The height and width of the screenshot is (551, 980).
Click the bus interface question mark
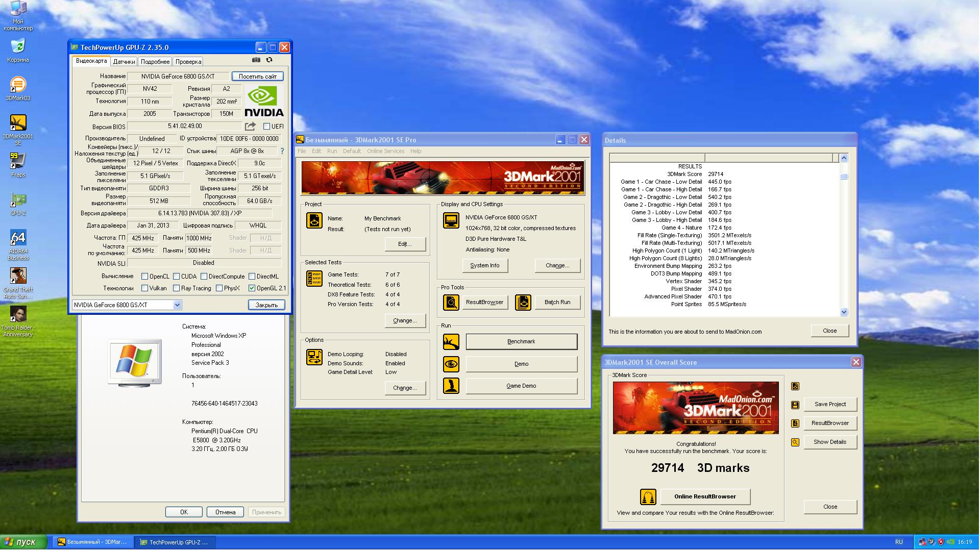tap(282, 151)
